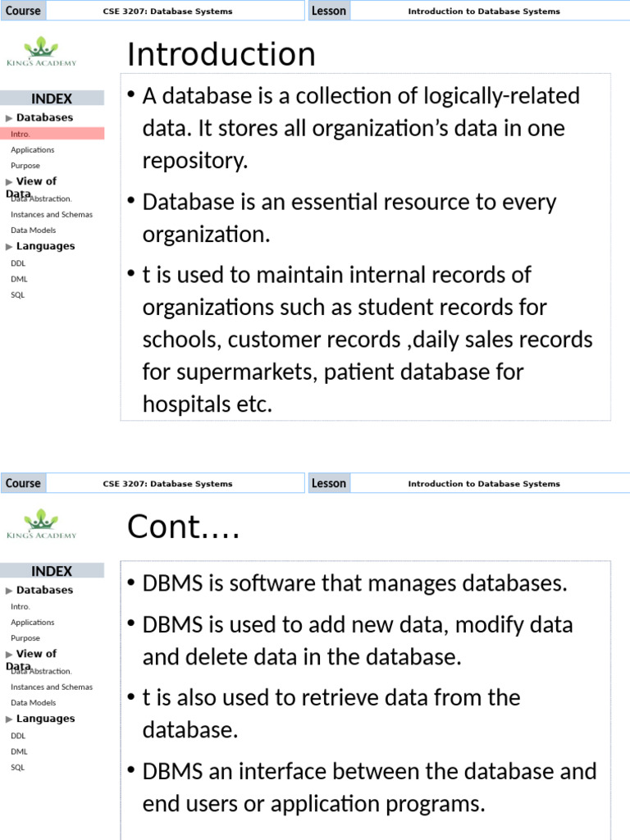
Task: Click bullet 'Database is an essential resource'
Action: pyautogui.click(x=343, y=218)
